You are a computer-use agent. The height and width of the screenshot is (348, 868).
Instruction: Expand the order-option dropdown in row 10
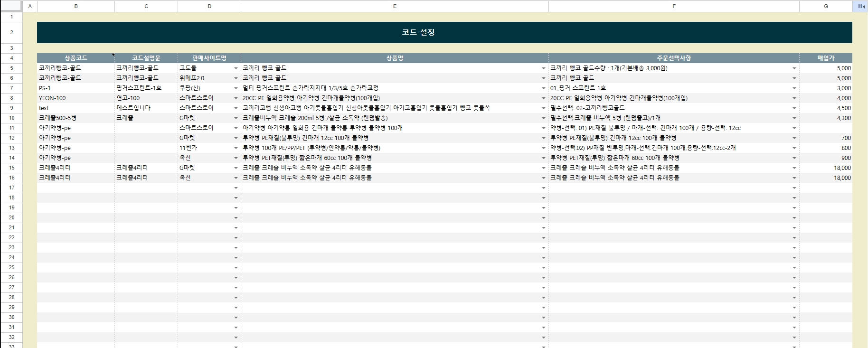click(x=794, y=118)
